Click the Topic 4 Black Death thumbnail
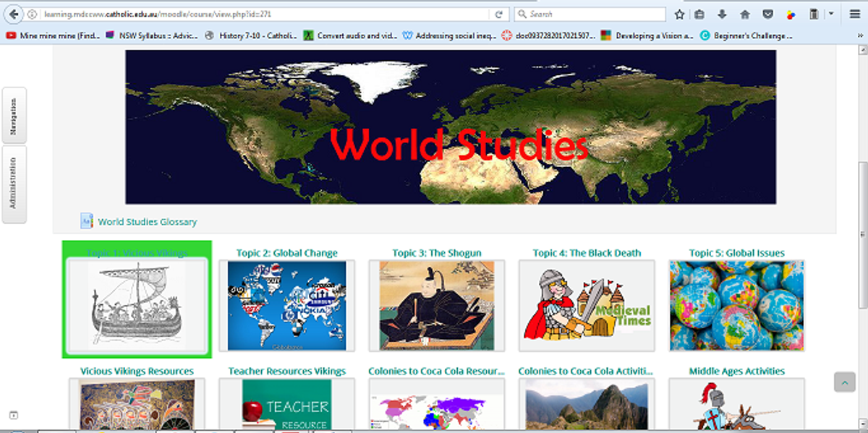 pyautogui.click(x=587, y=306)
